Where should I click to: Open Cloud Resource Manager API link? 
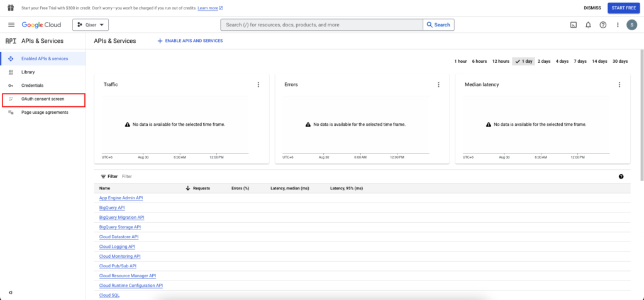128,275
